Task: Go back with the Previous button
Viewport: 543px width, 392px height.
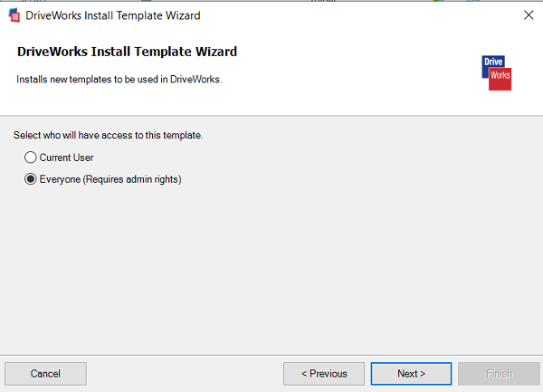Action: tap(324, 373)
